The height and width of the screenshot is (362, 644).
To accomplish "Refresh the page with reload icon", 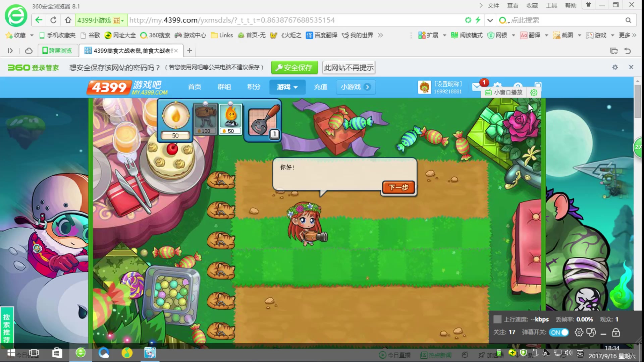I will point(53,20).
